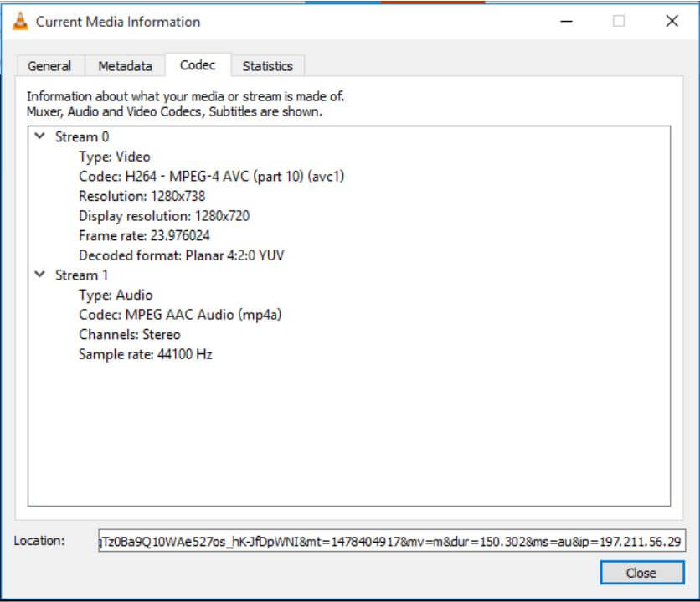
Task: Minimize the Current Media Information window
Action: pos(567,21)
